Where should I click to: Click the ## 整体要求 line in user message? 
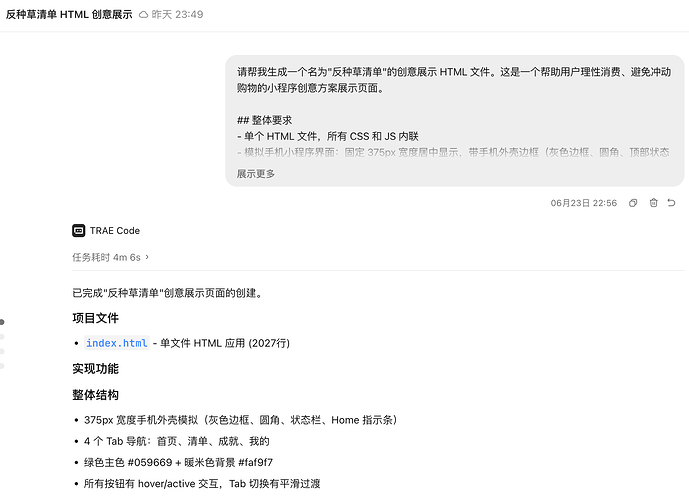[x=265, y=120]
